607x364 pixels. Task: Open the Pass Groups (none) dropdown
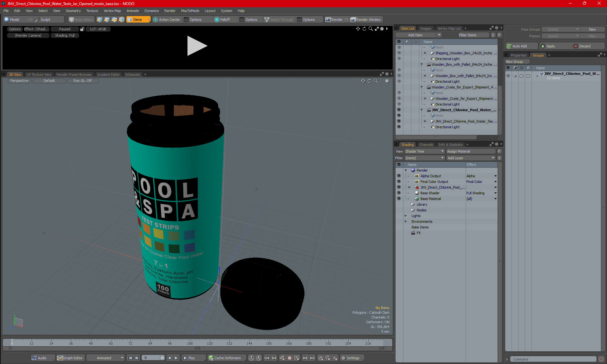(x=560, y=29)
